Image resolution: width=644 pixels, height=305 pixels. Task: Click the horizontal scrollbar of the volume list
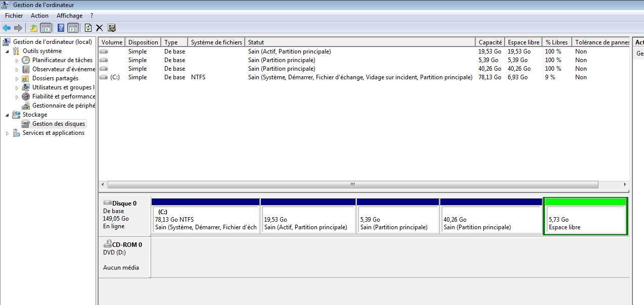point(353,184)
